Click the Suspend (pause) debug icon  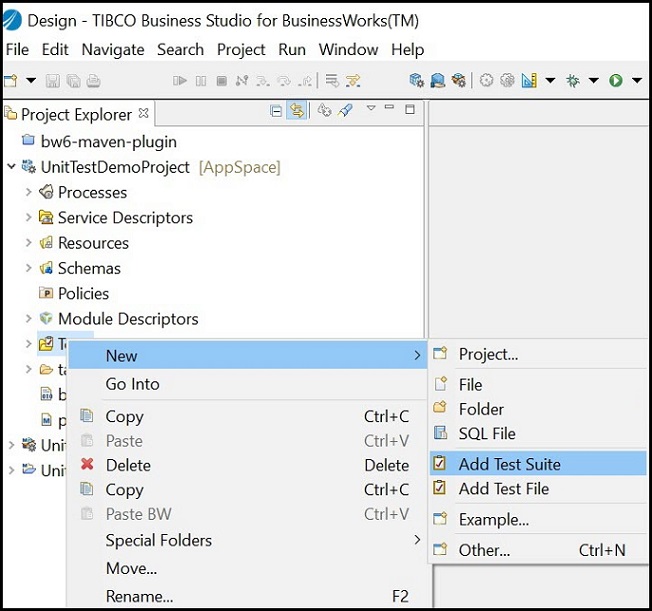coord(201,81)
